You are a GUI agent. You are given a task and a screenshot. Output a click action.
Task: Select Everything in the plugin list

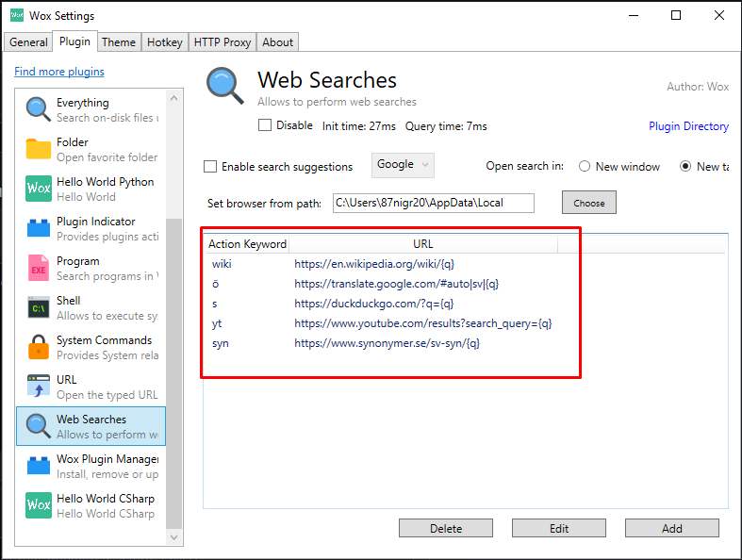point(83,103)
